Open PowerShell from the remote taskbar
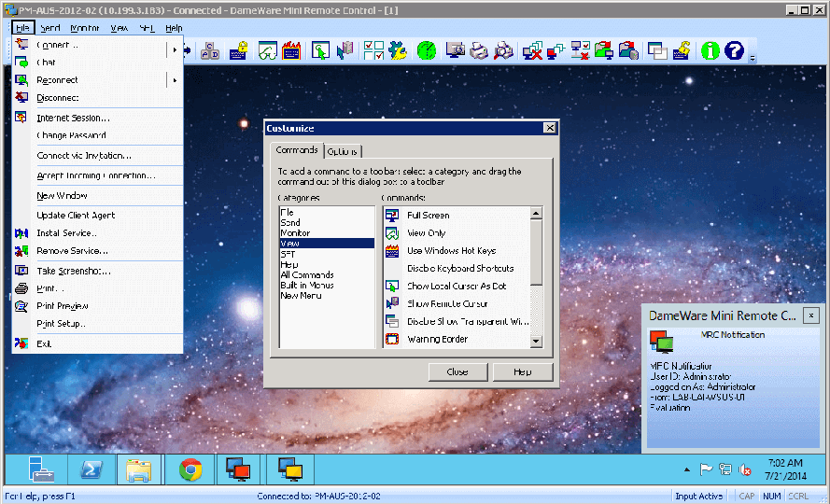The image size is (830, 504). point(91,469)
